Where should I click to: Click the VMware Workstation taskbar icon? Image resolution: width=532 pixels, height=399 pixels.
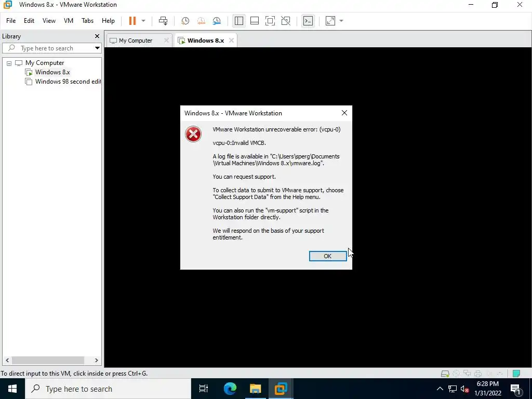click(281, 389)
